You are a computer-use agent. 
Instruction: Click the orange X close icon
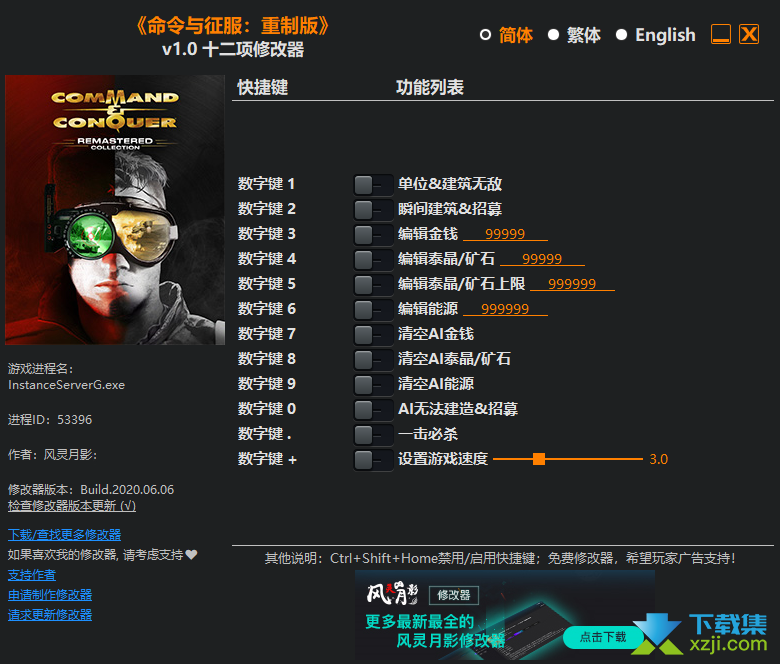(x=749, y=34)
